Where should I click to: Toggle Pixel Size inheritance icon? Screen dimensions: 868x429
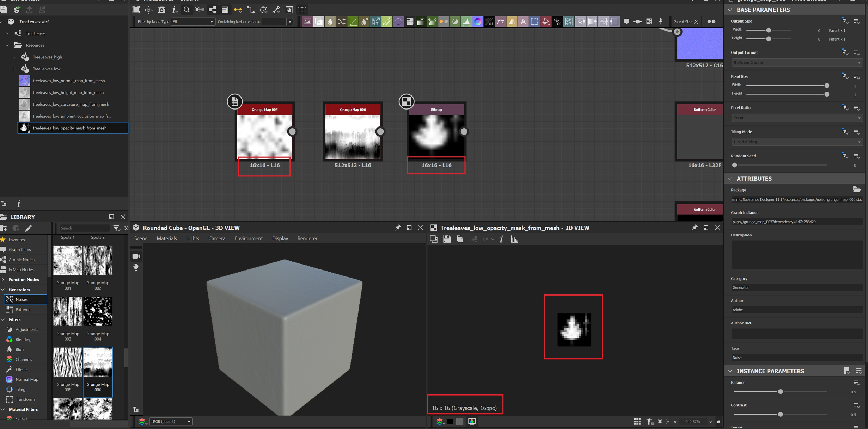[845, 76]
